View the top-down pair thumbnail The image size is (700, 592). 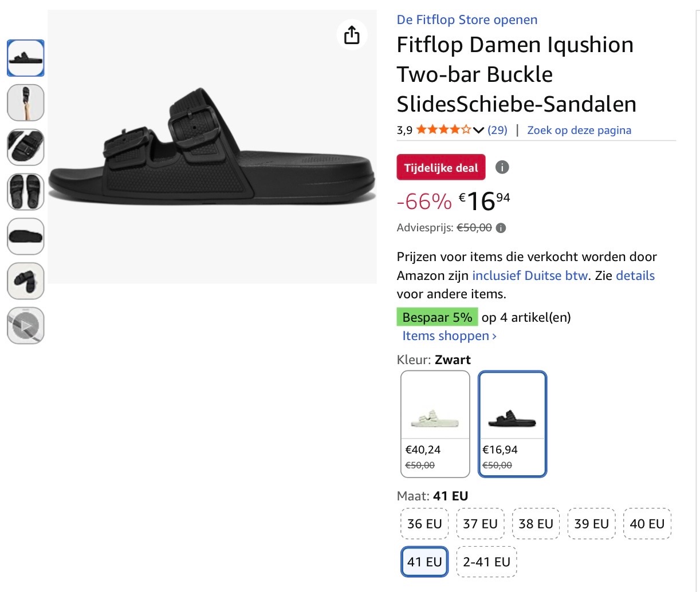[x=26, y=192]
